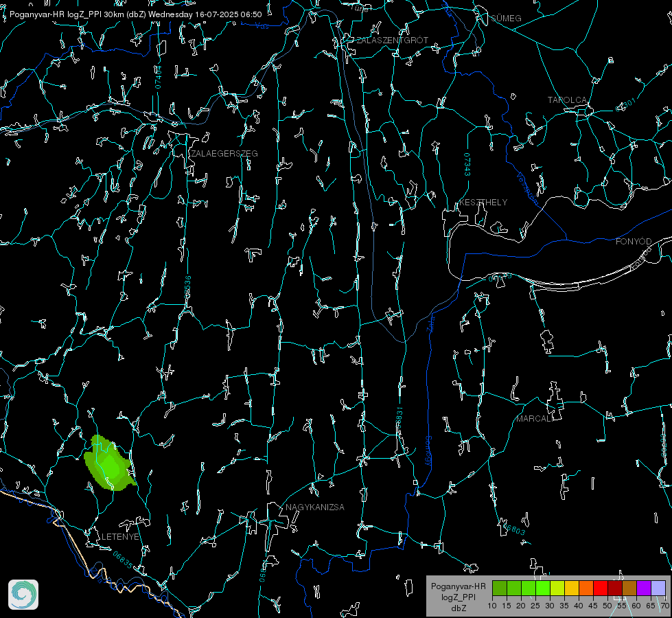Screen dimensions: 672x618
Task: Click the Zala river label
Action: click(x=432, y=323)
